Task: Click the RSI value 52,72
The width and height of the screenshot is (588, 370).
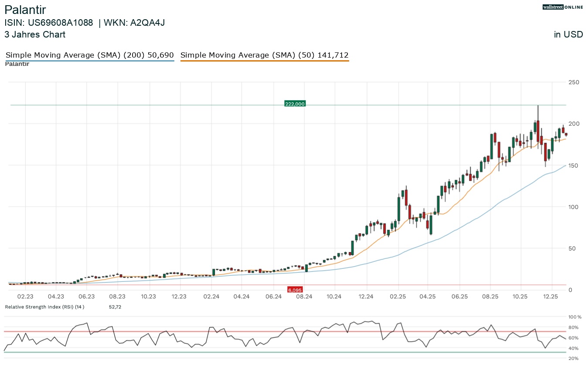Action: (115, 307)
